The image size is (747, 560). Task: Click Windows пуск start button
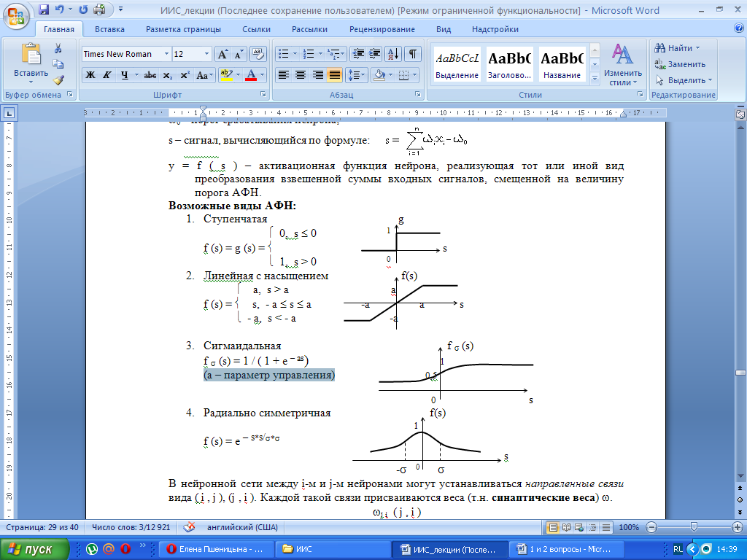click(x=34, y=549)
